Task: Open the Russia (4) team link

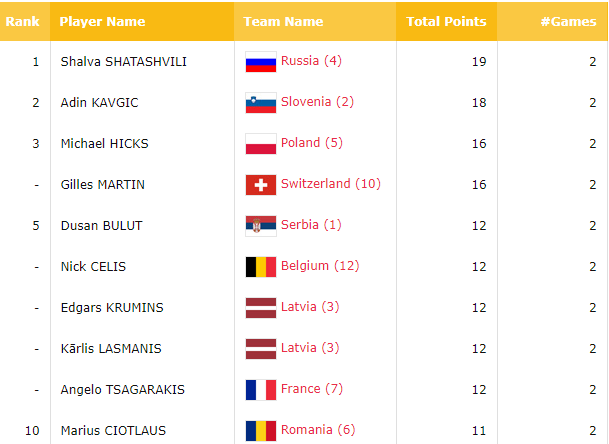Action: [x=311, y=61]
